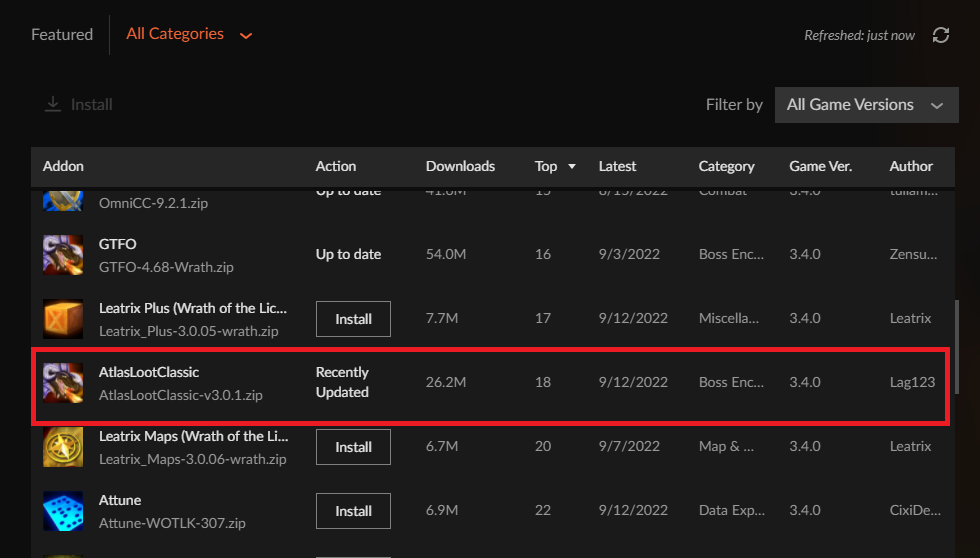Sort by the Addon column header
The width and height of the screenshot is (980, 558).
point(63,166)
